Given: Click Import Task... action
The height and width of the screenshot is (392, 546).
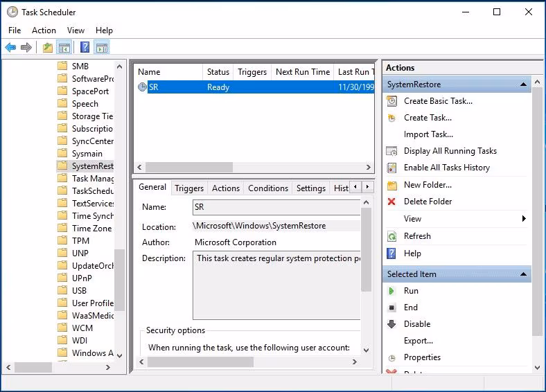Looking at the screenshot, I should coord(428,134).
